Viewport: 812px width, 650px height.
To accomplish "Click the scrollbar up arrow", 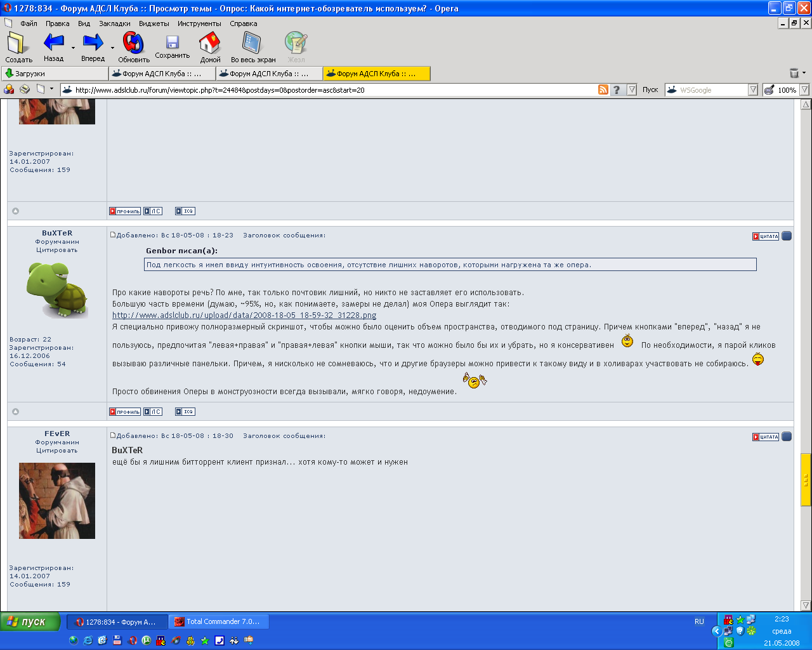I will point(806,104).
